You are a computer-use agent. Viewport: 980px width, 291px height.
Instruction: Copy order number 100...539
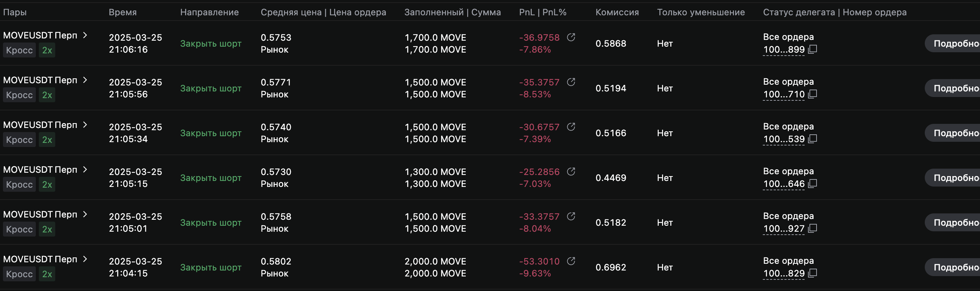pos(812,139)
